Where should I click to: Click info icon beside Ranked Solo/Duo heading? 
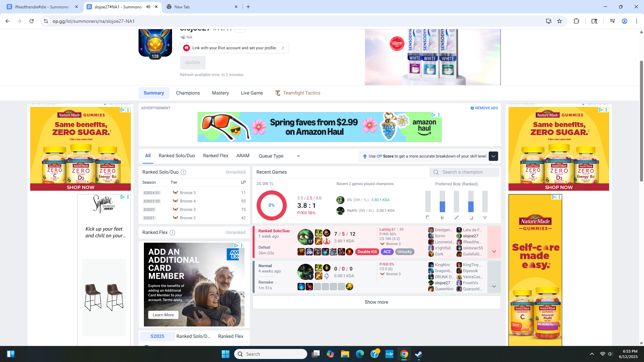tap(183, 172)
